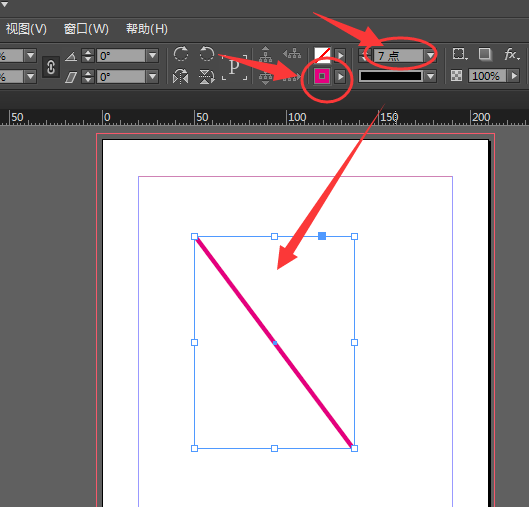529x507 pixels.
Task: Click the rotation angle 0° input field
Action: click(x=121, y=56)
